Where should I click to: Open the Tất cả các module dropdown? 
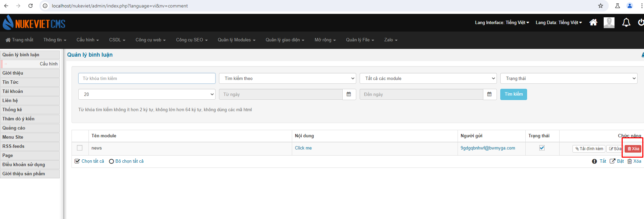[x=428, y=78]
